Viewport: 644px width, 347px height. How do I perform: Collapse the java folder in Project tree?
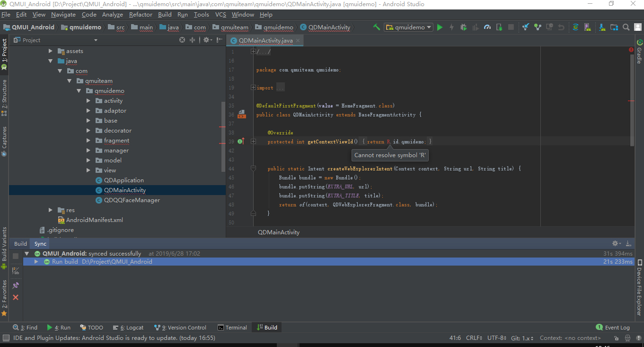tap(51, 61)
